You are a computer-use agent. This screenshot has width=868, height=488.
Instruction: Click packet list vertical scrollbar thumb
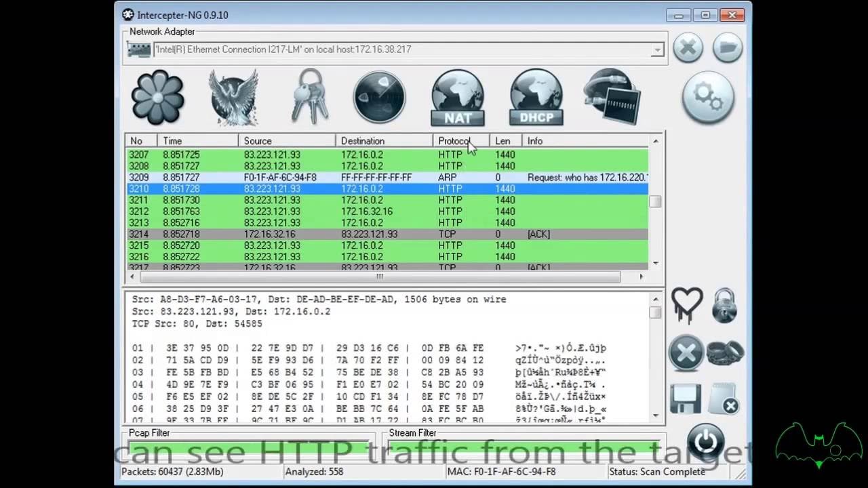655,201
